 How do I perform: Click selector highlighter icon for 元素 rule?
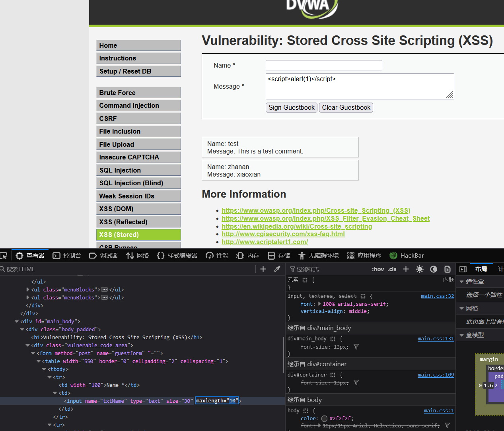(x=305, y=280)
